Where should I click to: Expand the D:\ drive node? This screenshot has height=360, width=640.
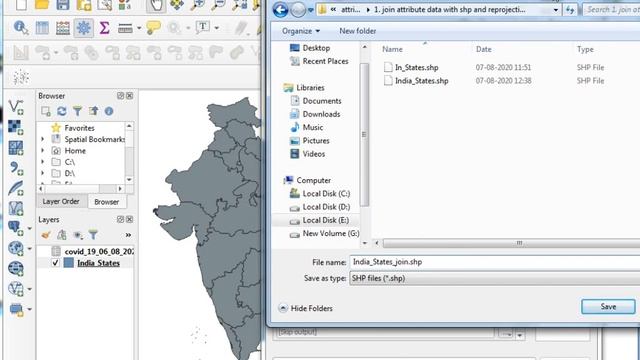point(42,173)
